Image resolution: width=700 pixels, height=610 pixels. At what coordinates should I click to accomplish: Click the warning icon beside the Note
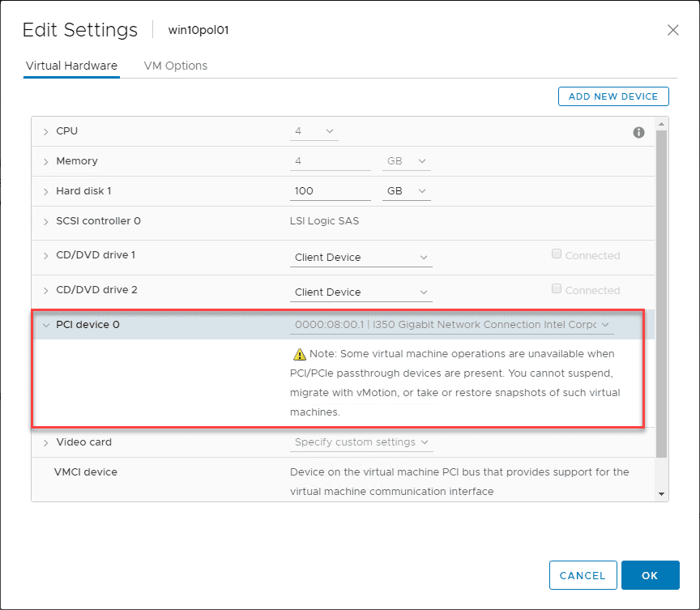pos(299,354)
